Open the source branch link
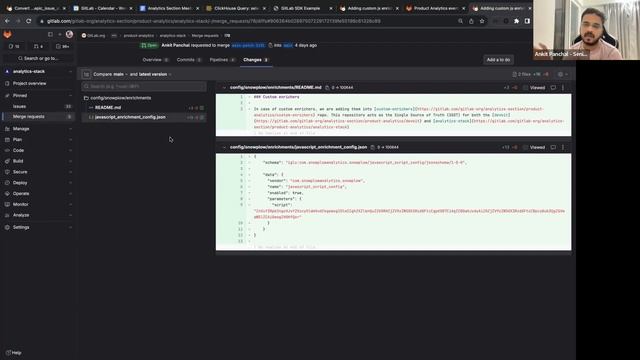 pos(248,45)
